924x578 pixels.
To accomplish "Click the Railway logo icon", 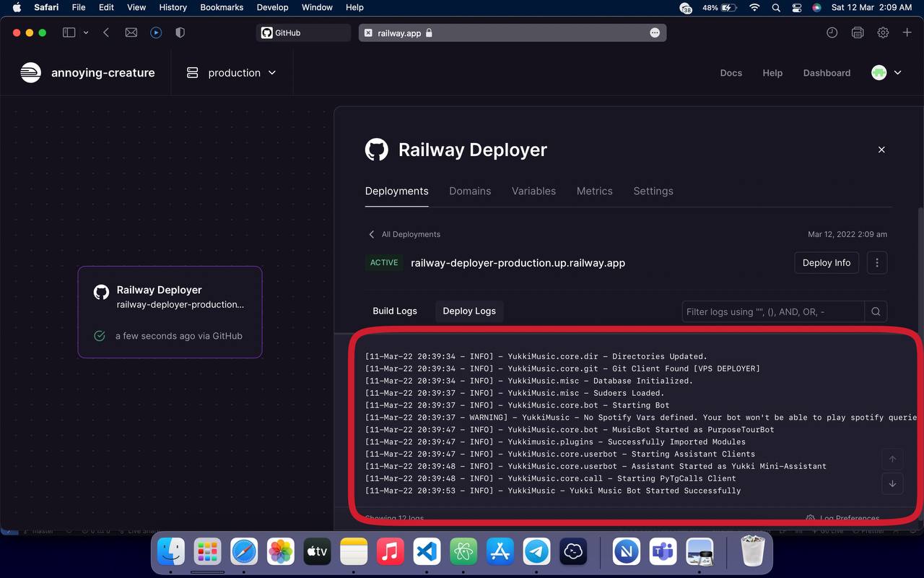I will point(30,72).
